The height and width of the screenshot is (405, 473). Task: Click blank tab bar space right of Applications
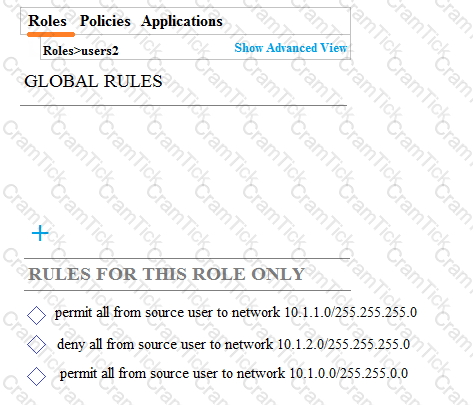pos(287,21)
